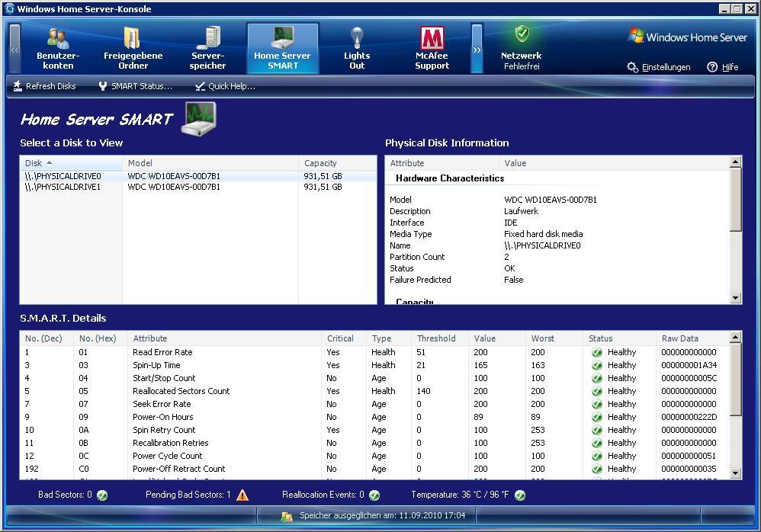Select the Read Error Rate row

coord(374,352)
